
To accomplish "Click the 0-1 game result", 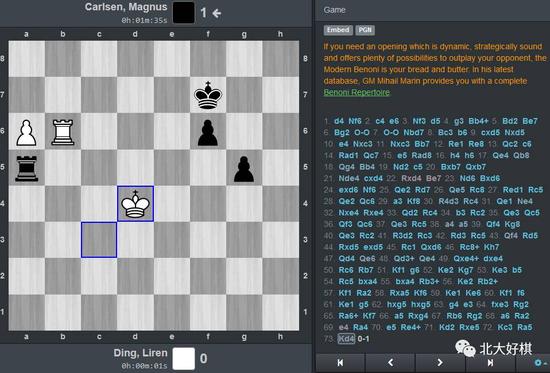I will click(x=363, y=339).
